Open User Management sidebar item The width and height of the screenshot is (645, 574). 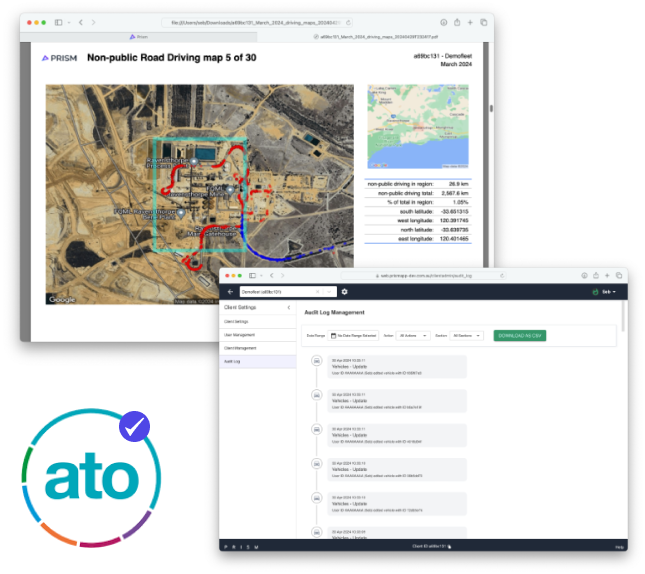coord(258,335)
